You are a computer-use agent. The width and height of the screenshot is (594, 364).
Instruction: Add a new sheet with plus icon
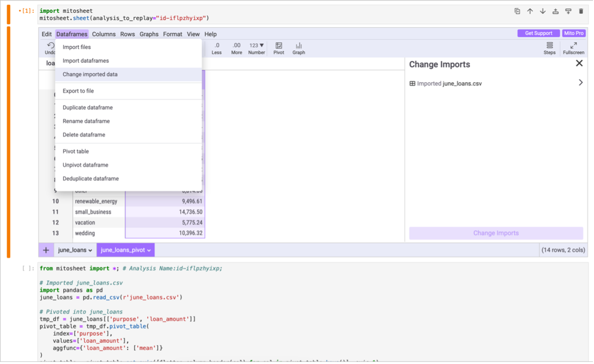tap(46, 250)
